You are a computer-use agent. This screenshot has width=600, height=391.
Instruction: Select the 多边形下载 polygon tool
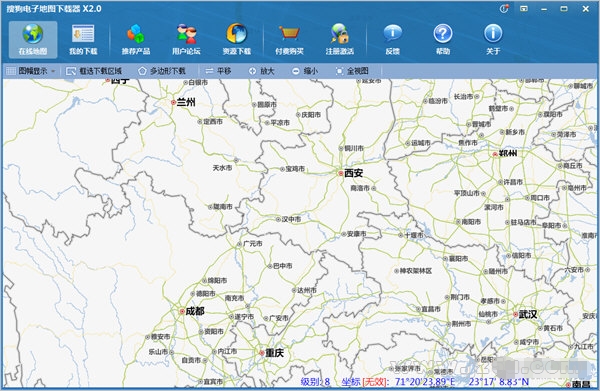click(x=162, y=71)
